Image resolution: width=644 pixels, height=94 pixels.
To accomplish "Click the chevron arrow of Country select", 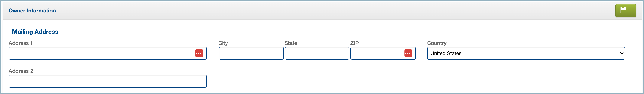I will (x=622, y=53).
